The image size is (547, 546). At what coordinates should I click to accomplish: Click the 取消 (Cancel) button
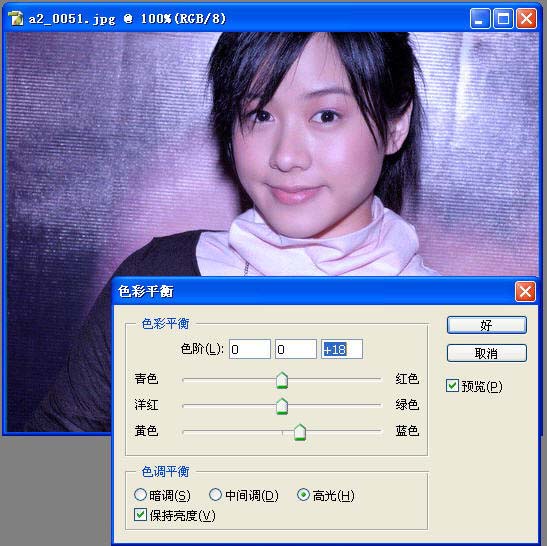pos(487,353)
